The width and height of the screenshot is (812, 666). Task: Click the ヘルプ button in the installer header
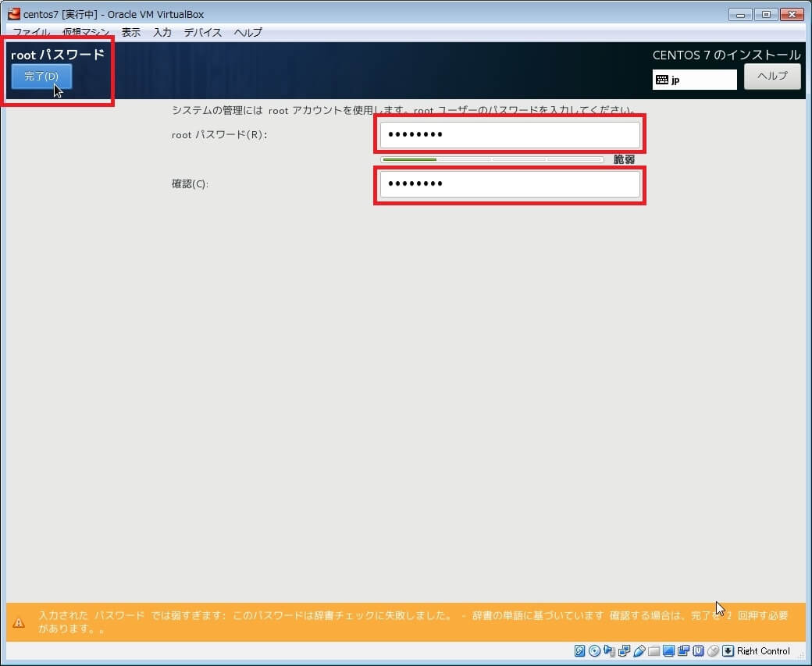tap(772, 77)
